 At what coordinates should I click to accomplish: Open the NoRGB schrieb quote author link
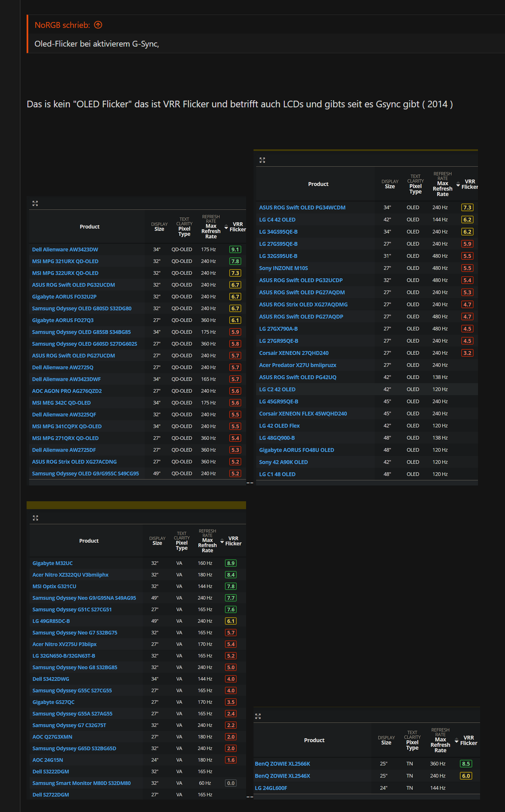[x=62, y=25]
